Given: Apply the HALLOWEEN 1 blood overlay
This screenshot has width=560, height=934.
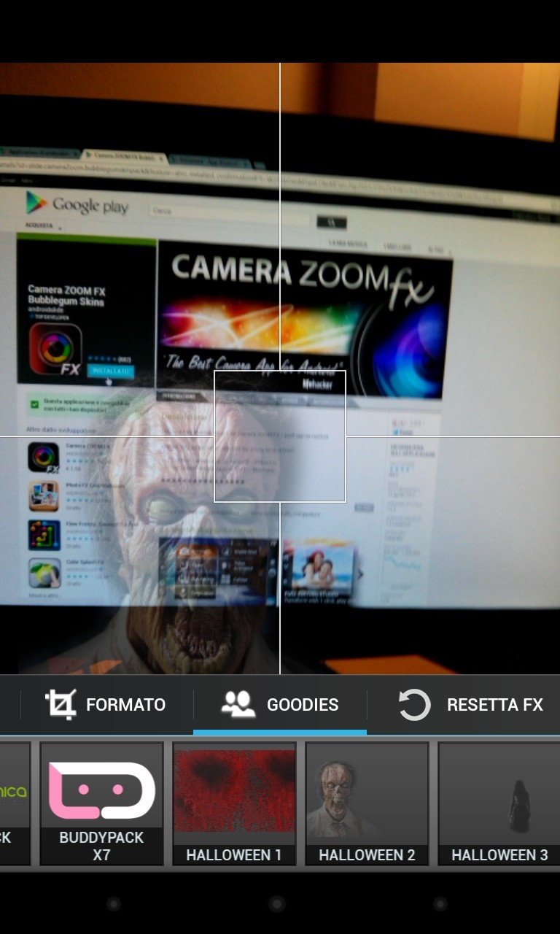Looking at the screenshot, I should point(234,803).
